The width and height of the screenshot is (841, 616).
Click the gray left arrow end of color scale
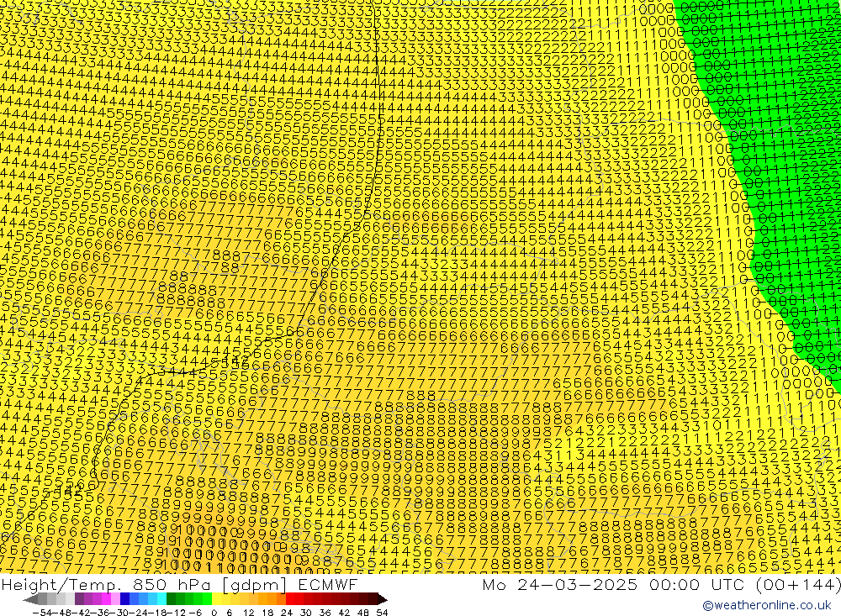click(31, 599)
